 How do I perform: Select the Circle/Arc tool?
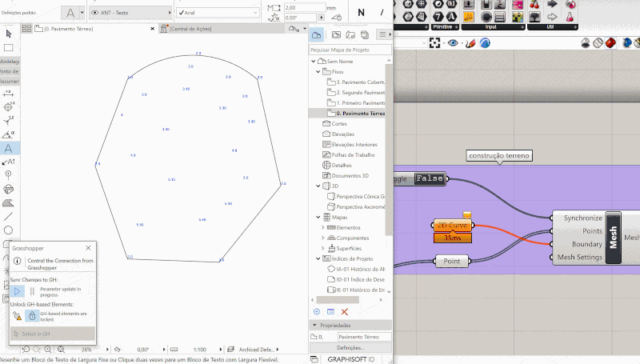[x=9, y=230]
